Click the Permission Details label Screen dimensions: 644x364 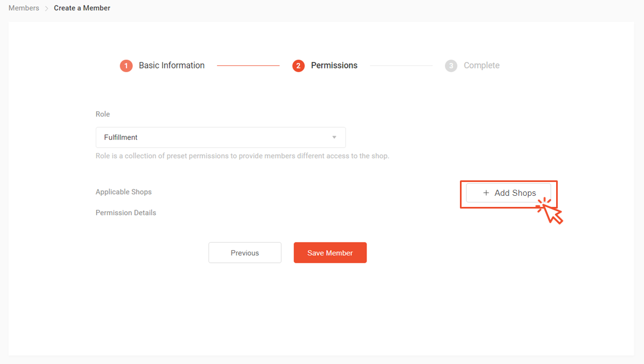pos(125,213)
